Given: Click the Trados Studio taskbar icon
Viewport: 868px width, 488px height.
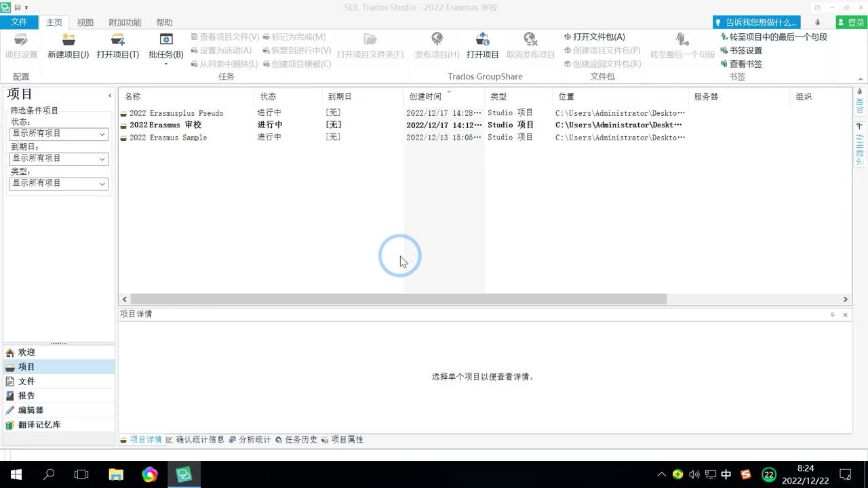Looking at the screenshot, I should (x=184, y=474).
